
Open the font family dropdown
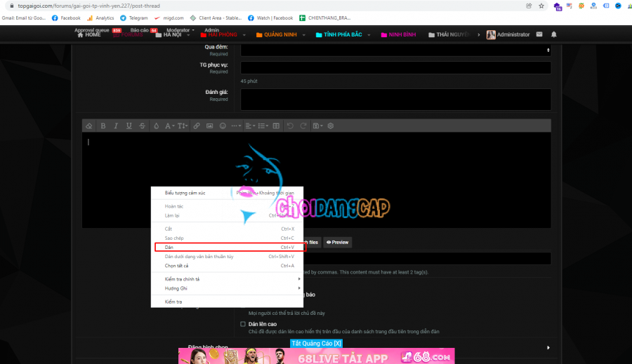[169, 126]
